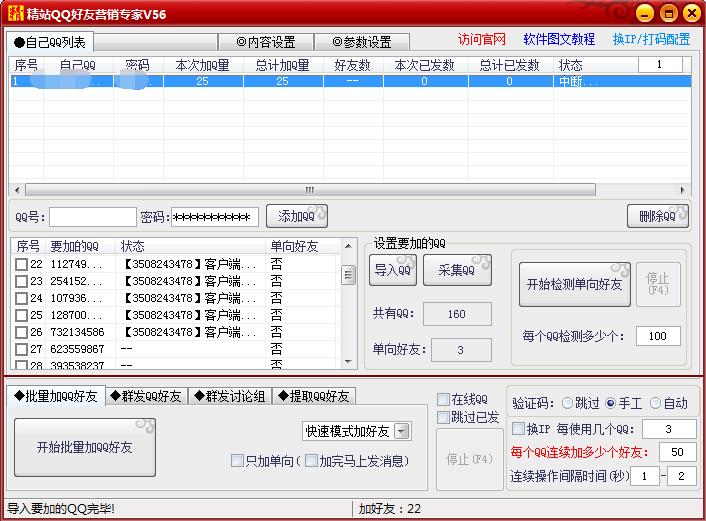706x521 pixels.
Task: Select the 手工 captcha radio button
Action: [611, 403]
